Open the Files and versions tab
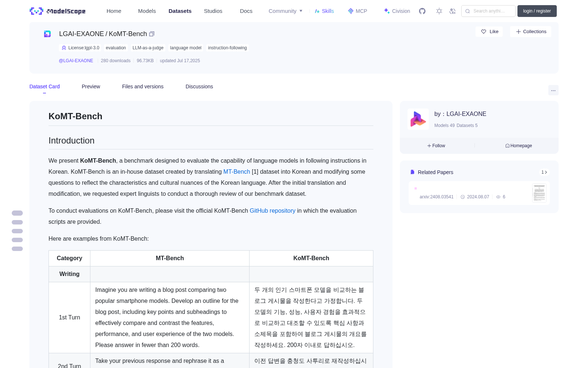This screenshot has width=588, height=368. (x=143, y=86)
